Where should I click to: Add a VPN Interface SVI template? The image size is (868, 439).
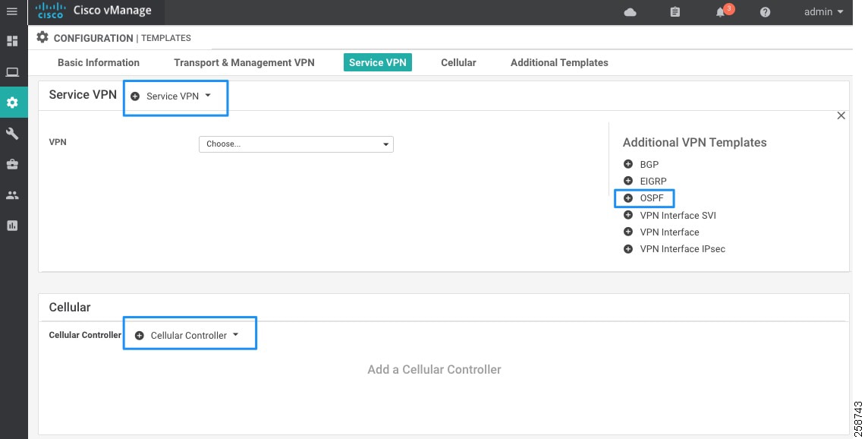coord(678,215)
